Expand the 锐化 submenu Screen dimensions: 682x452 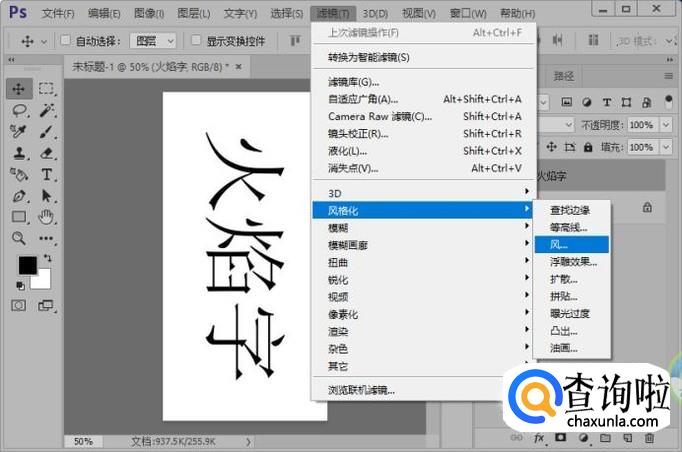(x=423, y=280)
